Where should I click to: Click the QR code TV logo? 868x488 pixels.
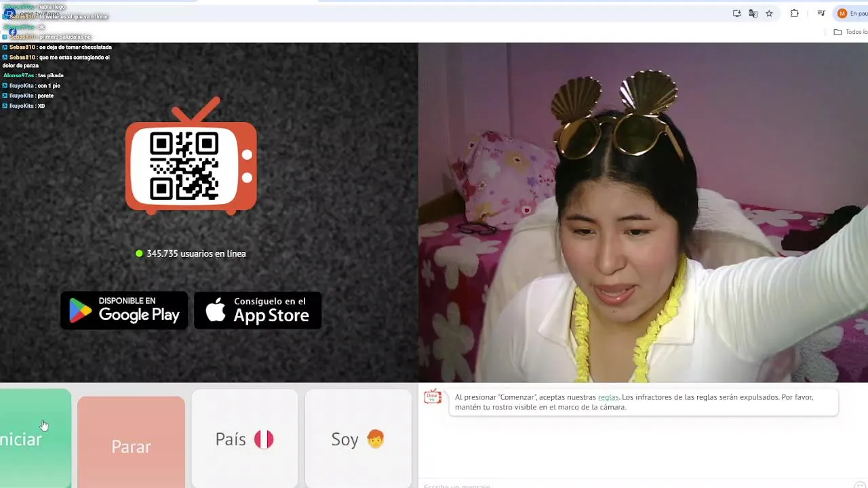[191, 156]
